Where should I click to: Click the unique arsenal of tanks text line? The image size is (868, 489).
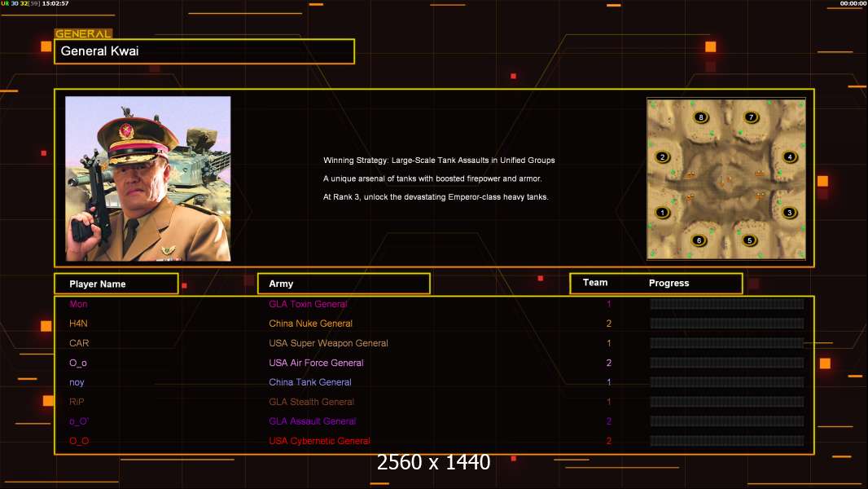[432, 178]
